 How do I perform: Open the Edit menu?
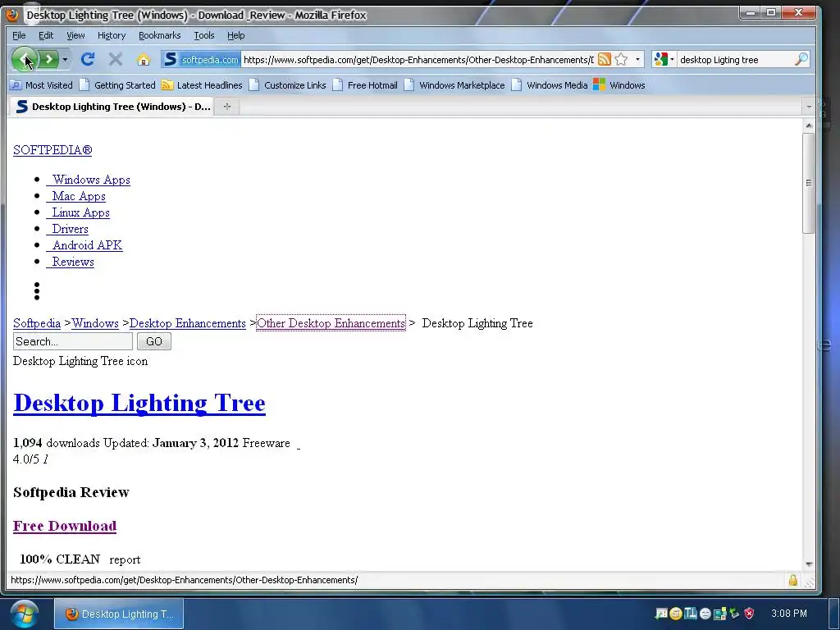click(46, 35)
